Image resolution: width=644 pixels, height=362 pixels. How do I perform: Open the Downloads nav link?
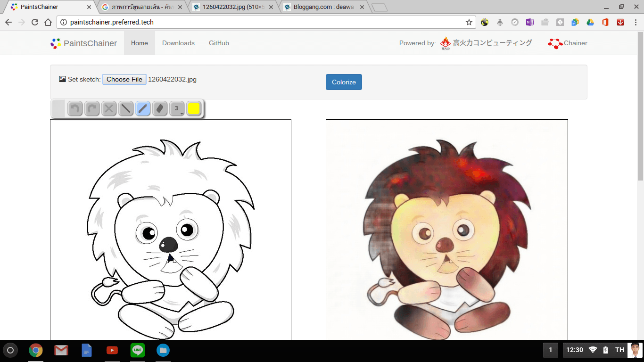pyautogui.click(x=178, y=43)
